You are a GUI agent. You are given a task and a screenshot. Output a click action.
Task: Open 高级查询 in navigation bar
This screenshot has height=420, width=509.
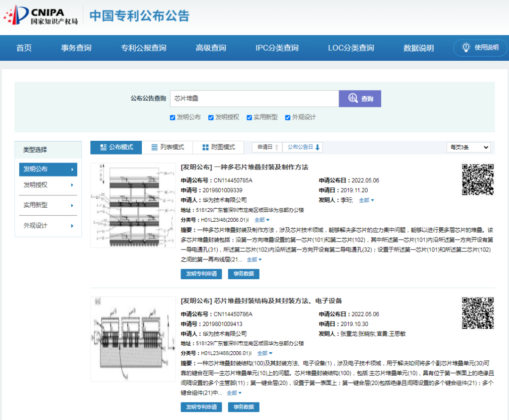211,48
